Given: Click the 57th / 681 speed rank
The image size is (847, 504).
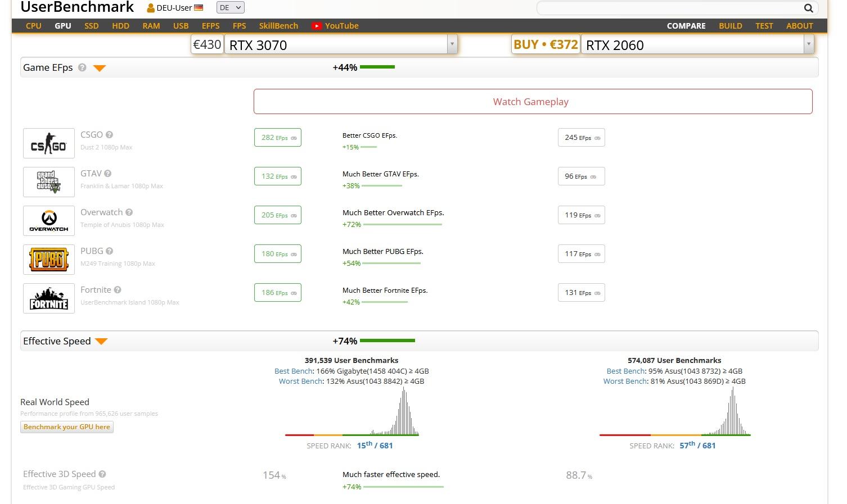Looking at the screenshot, I should coord(698,445).
